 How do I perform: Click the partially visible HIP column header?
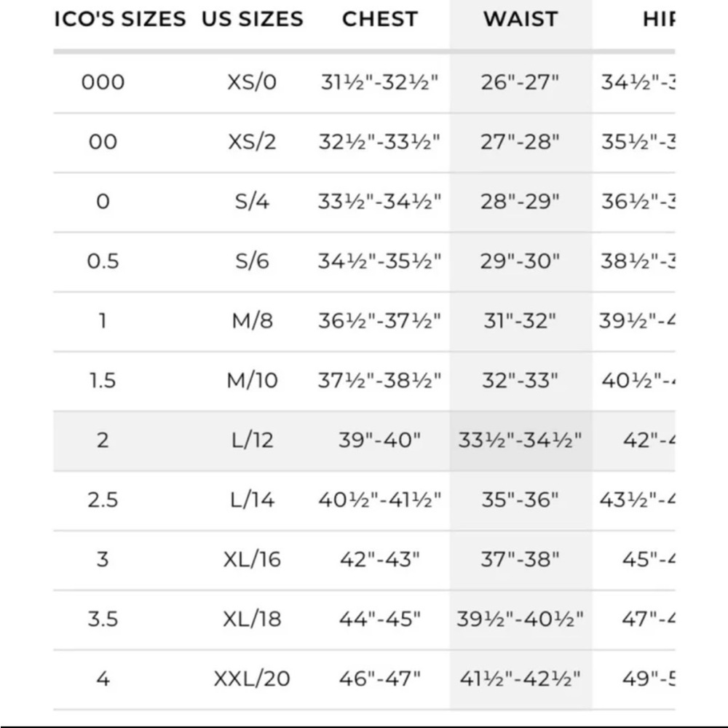658,19
